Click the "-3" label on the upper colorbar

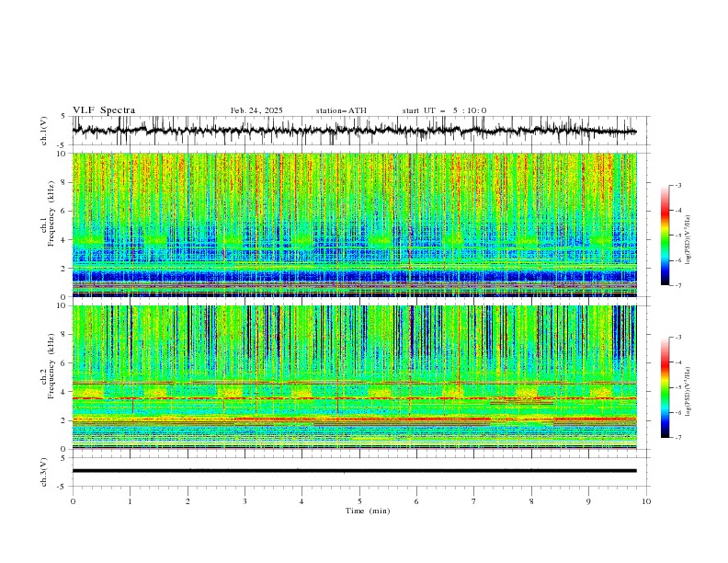point(678,185)
